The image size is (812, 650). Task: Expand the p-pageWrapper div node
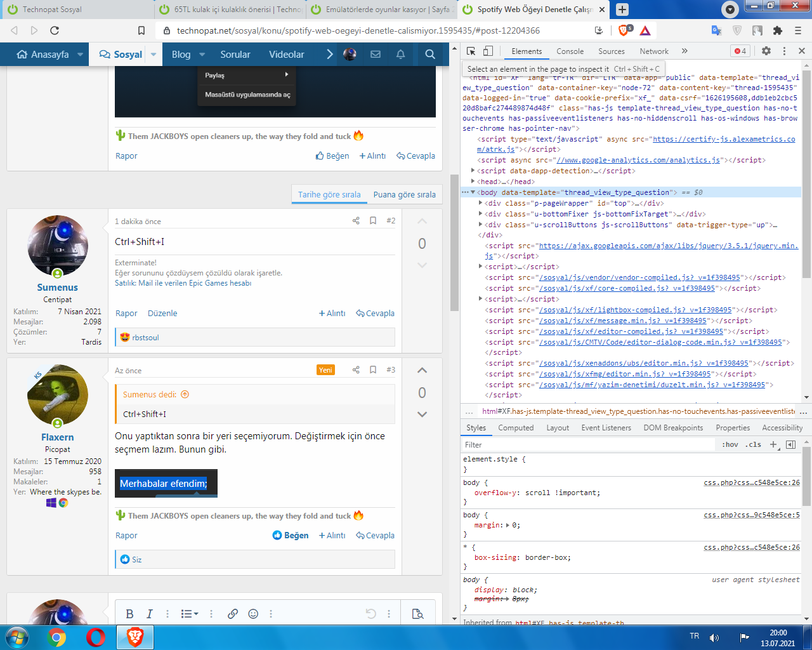pos(480,203)
